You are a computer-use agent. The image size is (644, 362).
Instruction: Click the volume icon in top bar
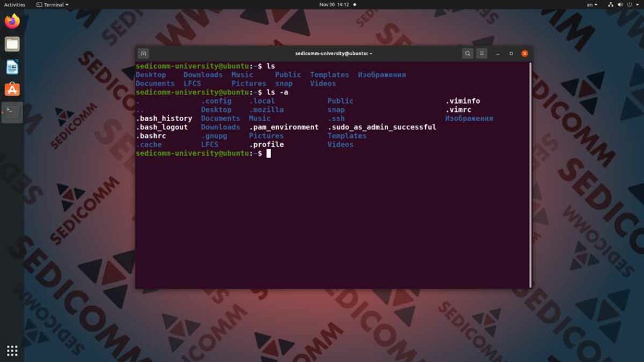point(619,4)
